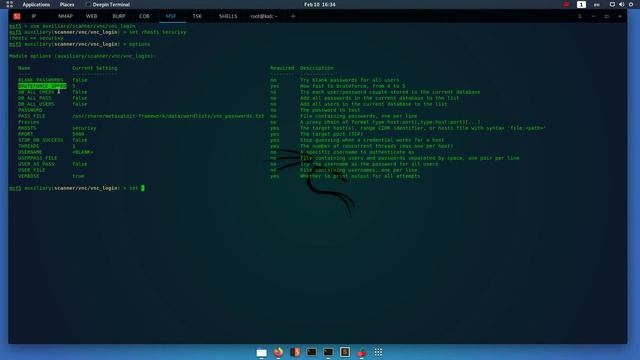Open terminal dock icon next to Burp Suite

[x=311, y=352]
